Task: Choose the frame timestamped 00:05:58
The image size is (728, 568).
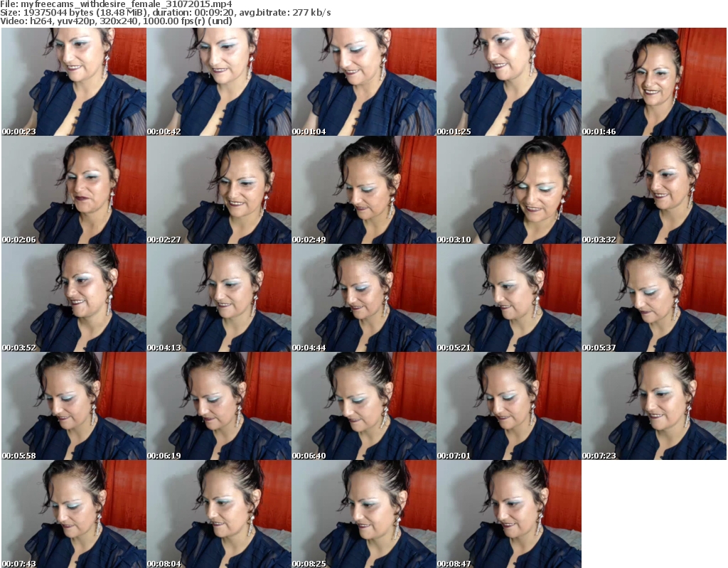Action: pyautogui.click(x=74, y=406)
